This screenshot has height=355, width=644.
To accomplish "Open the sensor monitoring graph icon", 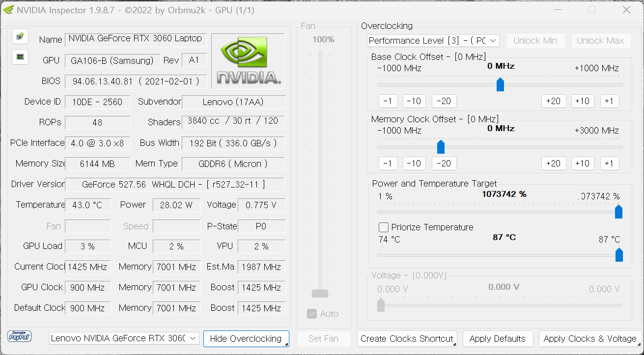I will (x=20, y=57).
